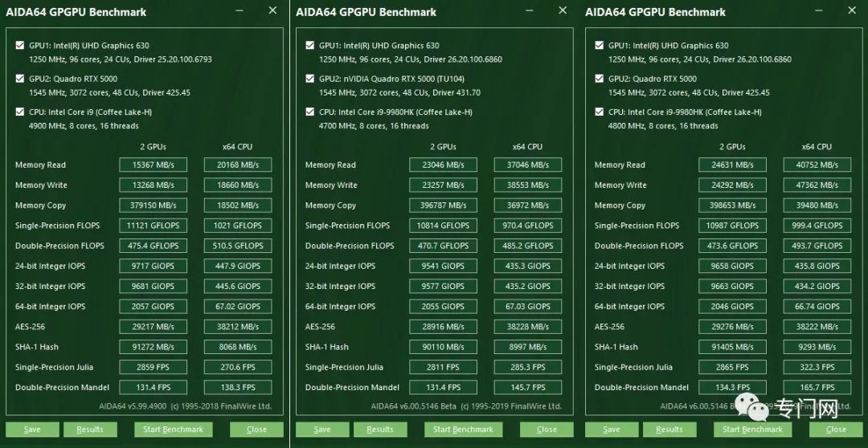Image resolution: width=868 pixels, height=448 pixels.
Task: Click Save in the right AIDA64 window
Action: pyautogui.click(x=612, y=430)
